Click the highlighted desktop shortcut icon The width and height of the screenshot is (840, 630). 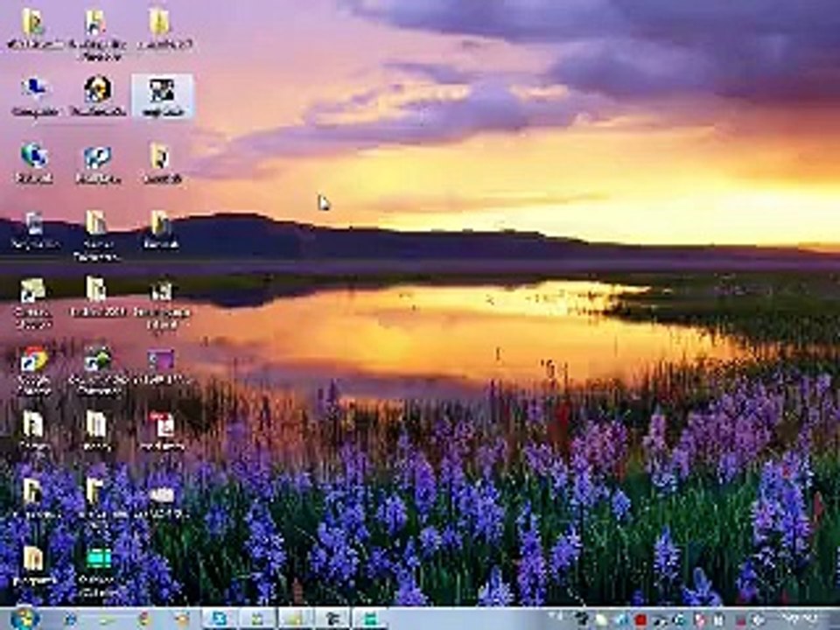coord(163,96)
